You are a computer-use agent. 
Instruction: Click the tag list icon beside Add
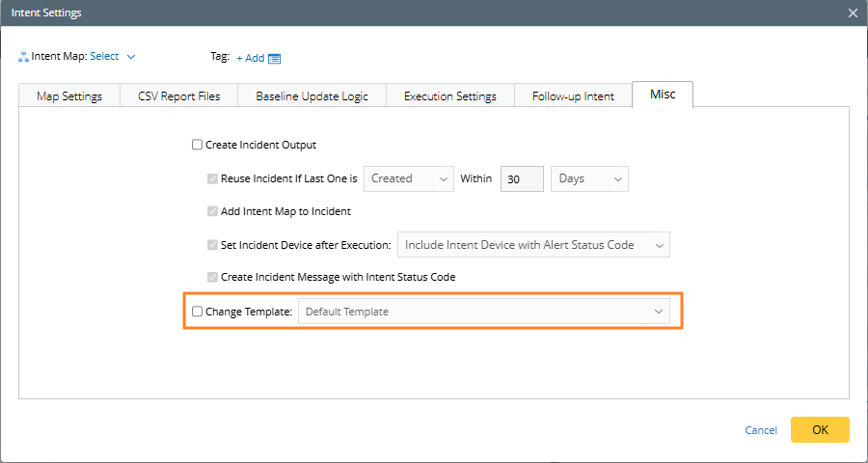pyautogui.click(x=275, y=58)
